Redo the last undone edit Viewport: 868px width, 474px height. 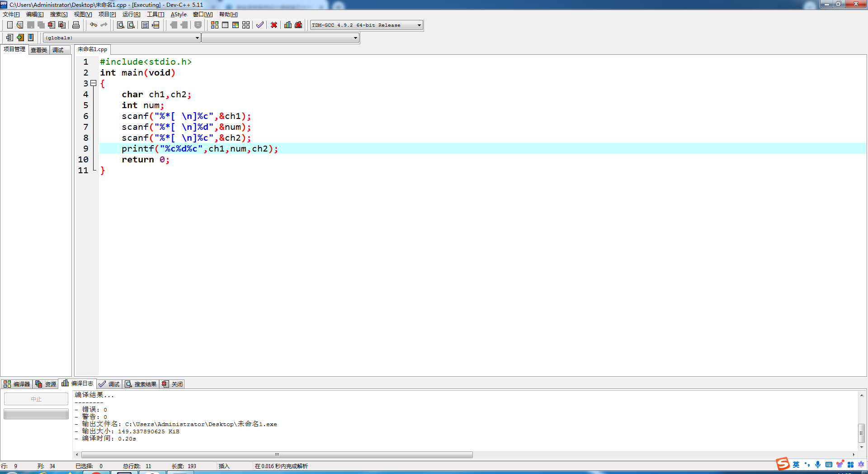click(x=104, y=25)
